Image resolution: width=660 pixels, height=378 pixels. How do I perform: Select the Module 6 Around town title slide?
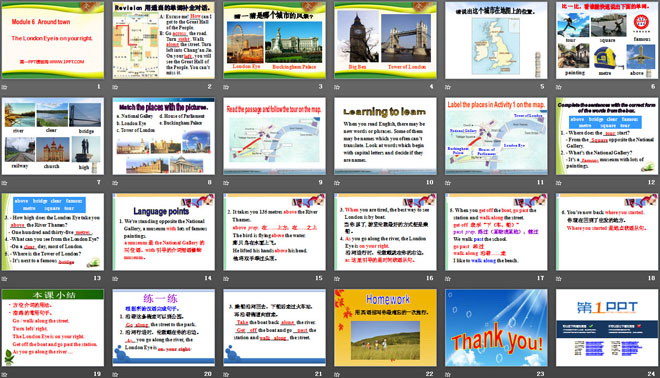[x=53, y=40]
